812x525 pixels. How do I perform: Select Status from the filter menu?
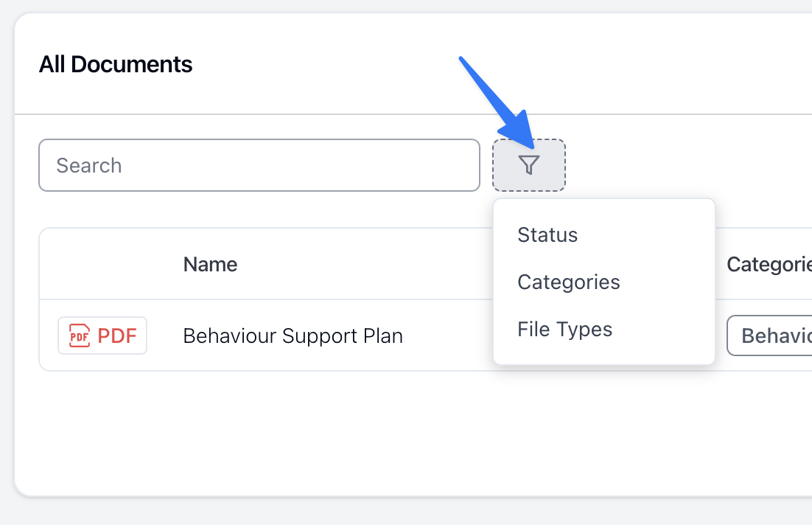(547, 234)
